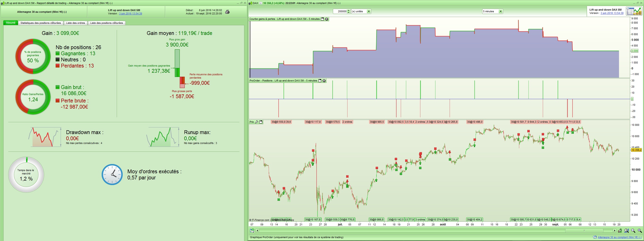Click the printer icon in report header

tap(227, 12)
